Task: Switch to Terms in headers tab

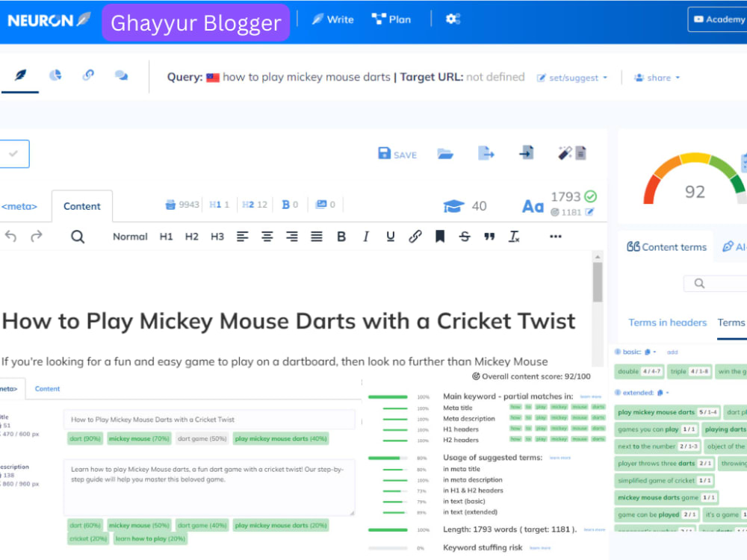Action: click(667, 323)
